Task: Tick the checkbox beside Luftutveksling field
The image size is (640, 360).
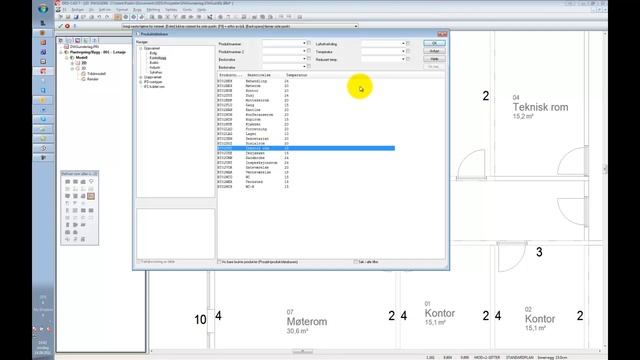Action: 408,43
